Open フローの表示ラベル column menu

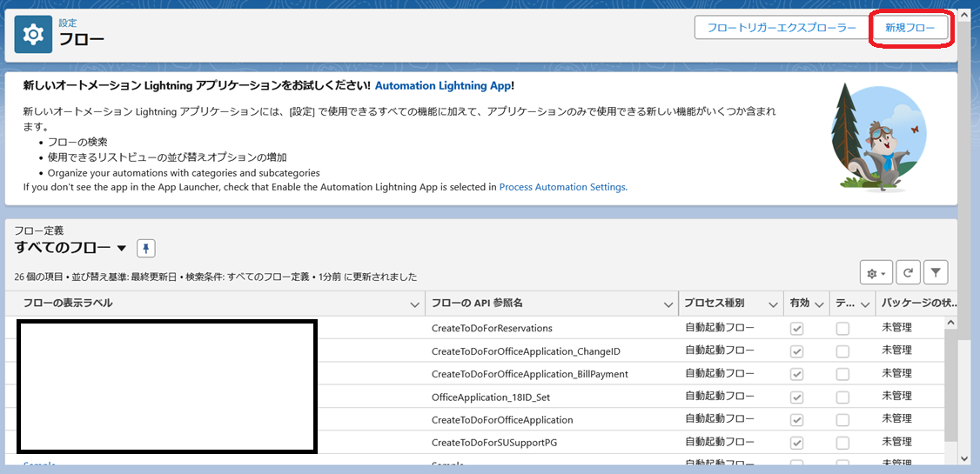413,304
